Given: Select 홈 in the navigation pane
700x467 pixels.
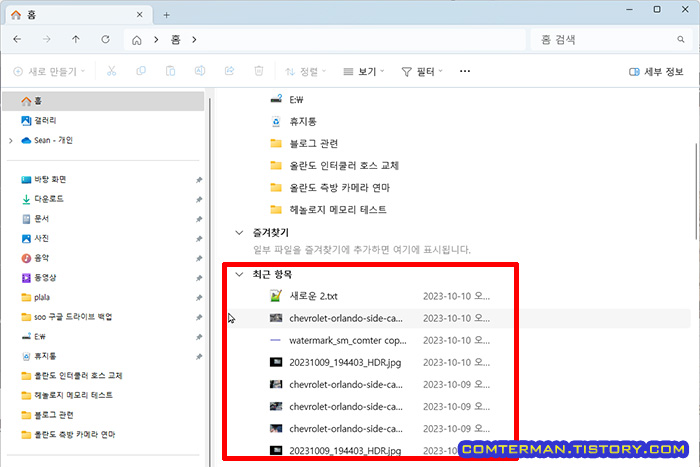Looking at the screenshot, I should point(103,101).
